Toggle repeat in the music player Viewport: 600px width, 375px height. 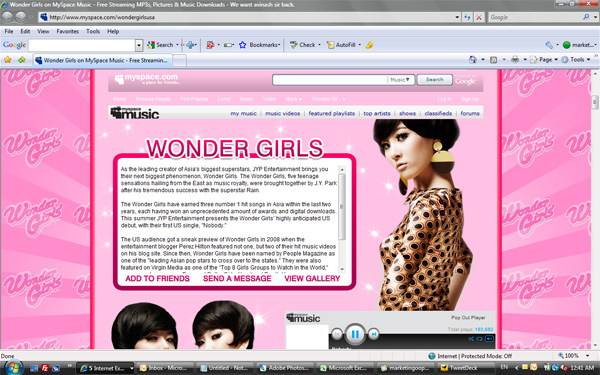[x=479, y=339]
